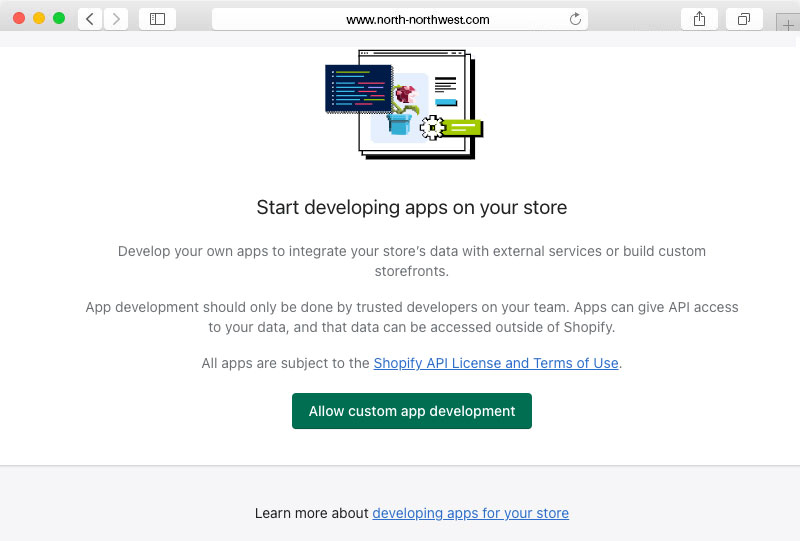This screenshot has width=800, height=541.
Task: Show the Safari sidebar
Action: coord(157,19)
